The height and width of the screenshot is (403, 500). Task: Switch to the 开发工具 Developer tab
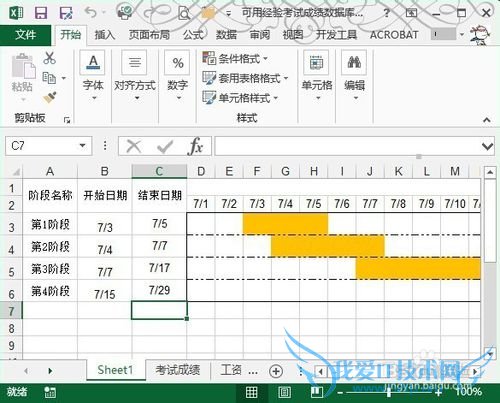point(336,35)
